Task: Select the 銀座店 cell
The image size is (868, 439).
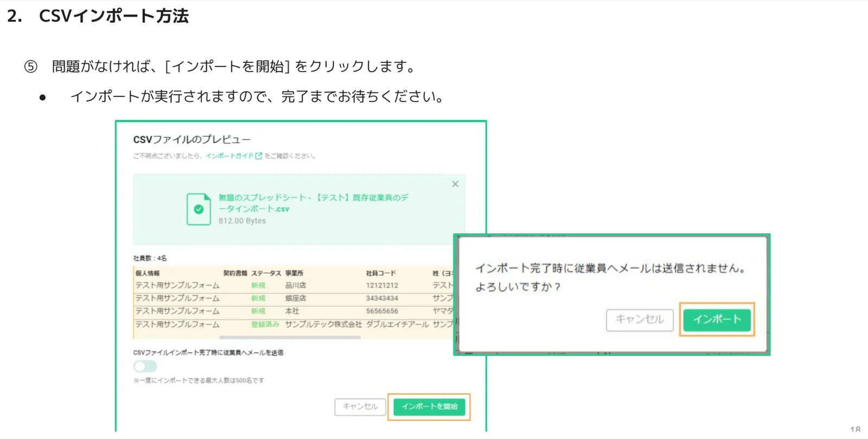Action: (296, 298)
